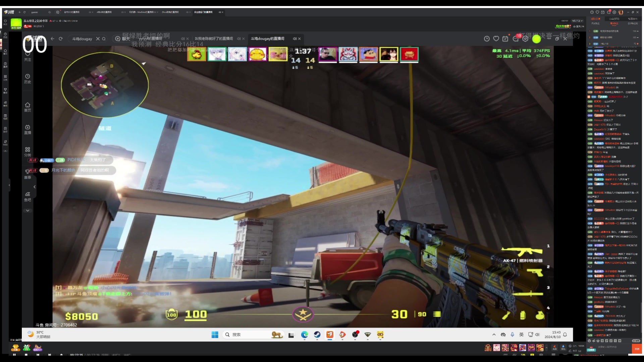Toggle the 英 input method indicator
The image size is (644, 362).
tap(521, 335)
